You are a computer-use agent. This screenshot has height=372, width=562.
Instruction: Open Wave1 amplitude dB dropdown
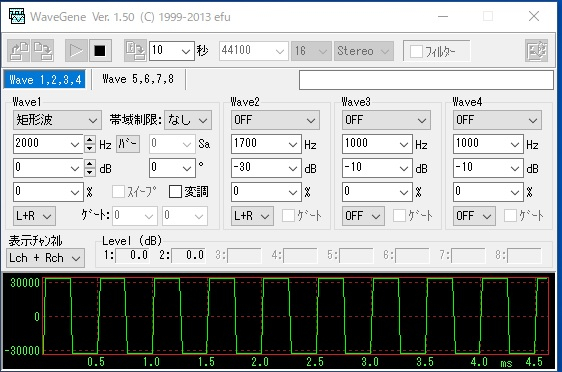[75, 168]
